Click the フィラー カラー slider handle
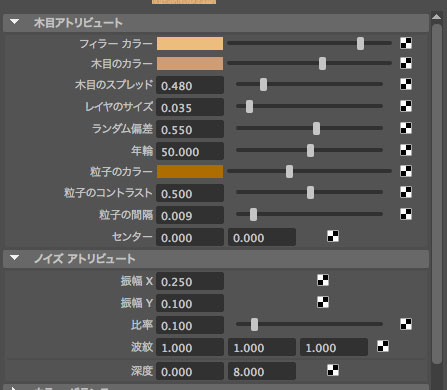The height and width of the screenshot is (390, 447). (360, 43)
